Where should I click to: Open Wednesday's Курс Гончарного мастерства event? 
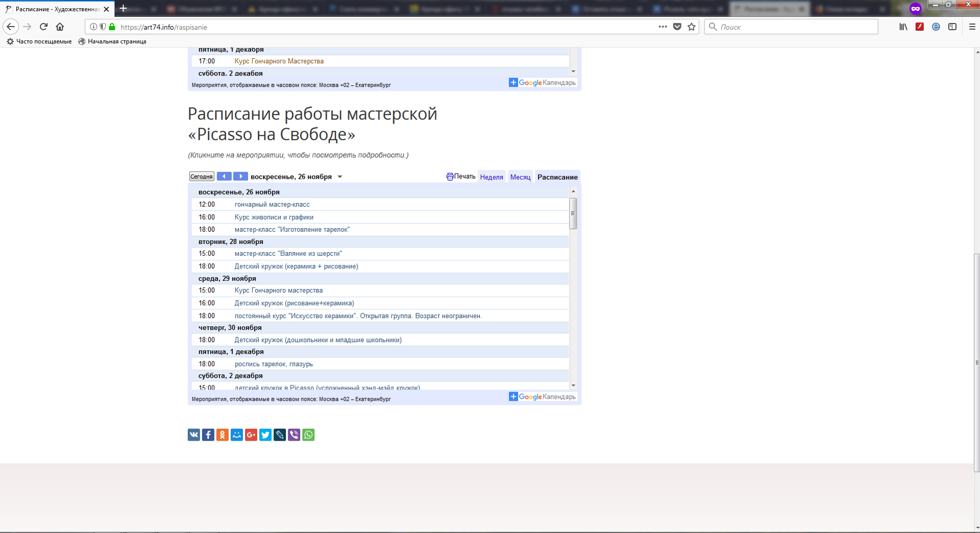coord(279,290)
